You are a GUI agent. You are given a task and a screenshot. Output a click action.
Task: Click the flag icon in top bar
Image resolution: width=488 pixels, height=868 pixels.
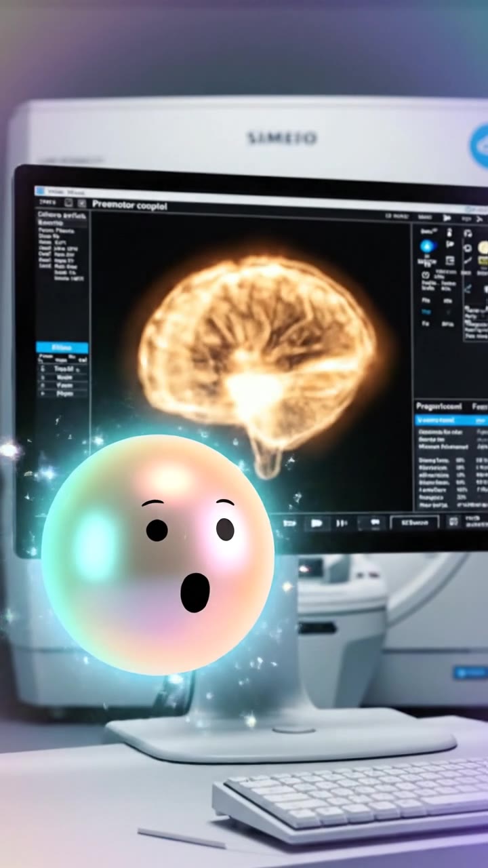coord(447,218)
